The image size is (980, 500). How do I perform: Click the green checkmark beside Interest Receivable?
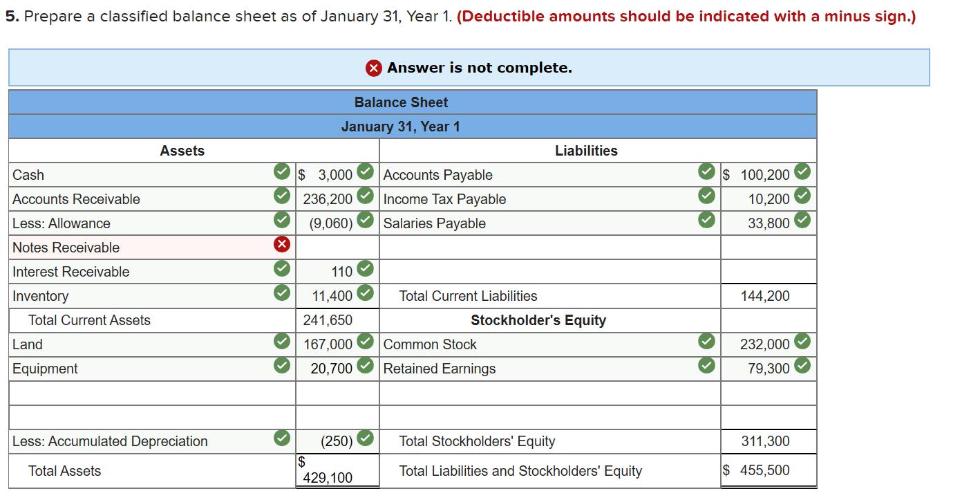click(281, 268)
